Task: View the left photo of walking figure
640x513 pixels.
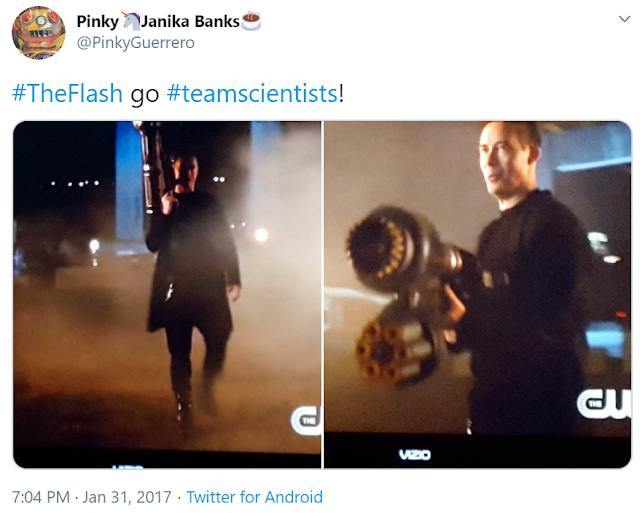Action: [x=167, y=294]
